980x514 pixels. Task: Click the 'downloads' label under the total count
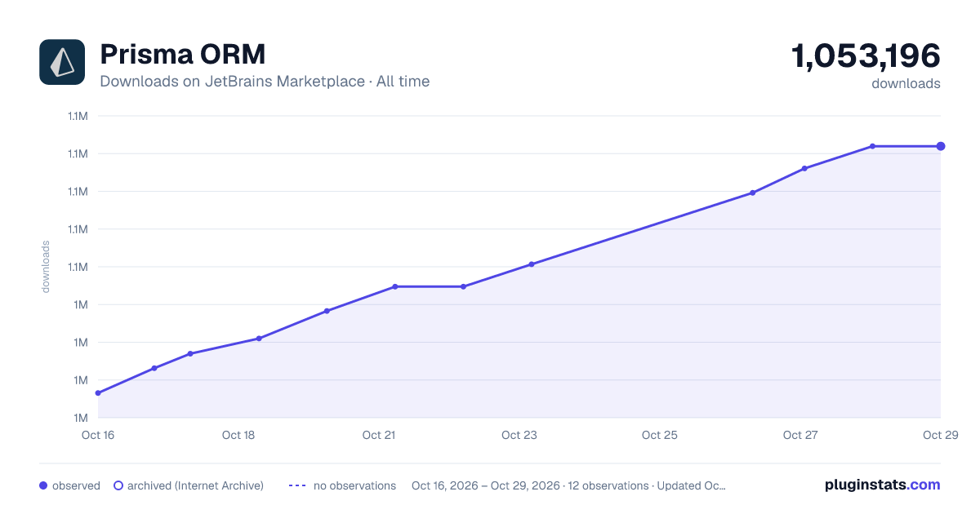tap(906, 83)
